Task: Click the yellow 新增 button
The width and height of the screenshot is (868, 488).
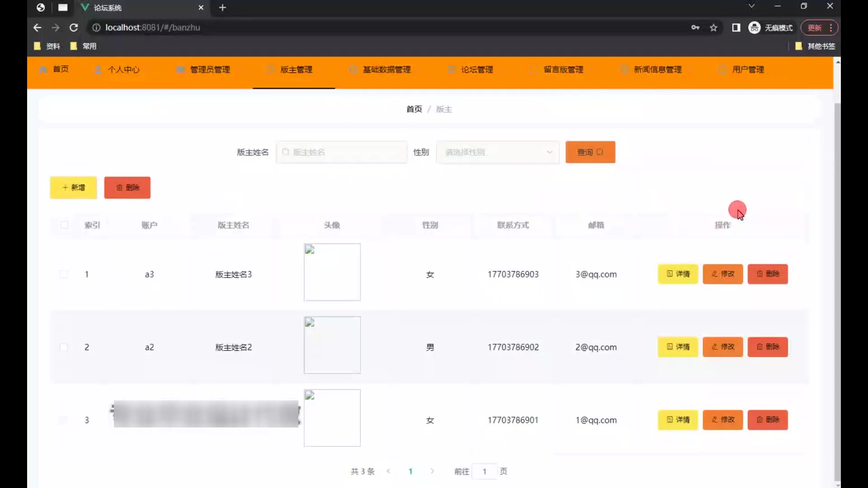Action: click(73, 188)
